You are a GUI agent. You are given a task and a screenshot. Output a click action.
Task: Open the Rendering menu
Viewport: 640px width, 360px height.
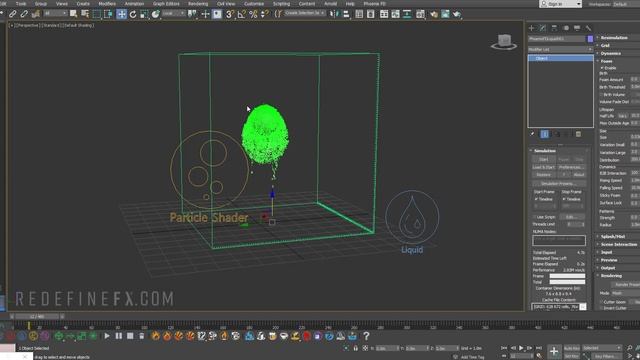pos(198,4)
